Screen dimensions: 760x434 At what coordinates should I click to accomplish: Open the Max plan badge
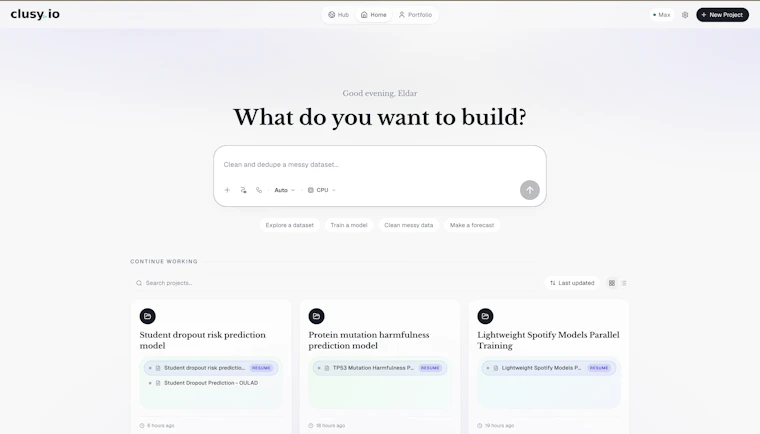(662, 15)
